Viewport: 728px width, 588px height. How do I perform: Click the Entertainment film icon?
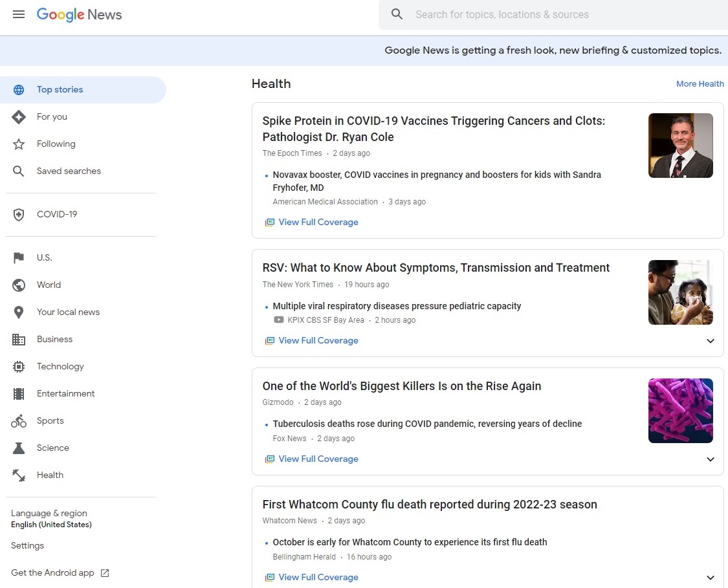click(19, 394)
